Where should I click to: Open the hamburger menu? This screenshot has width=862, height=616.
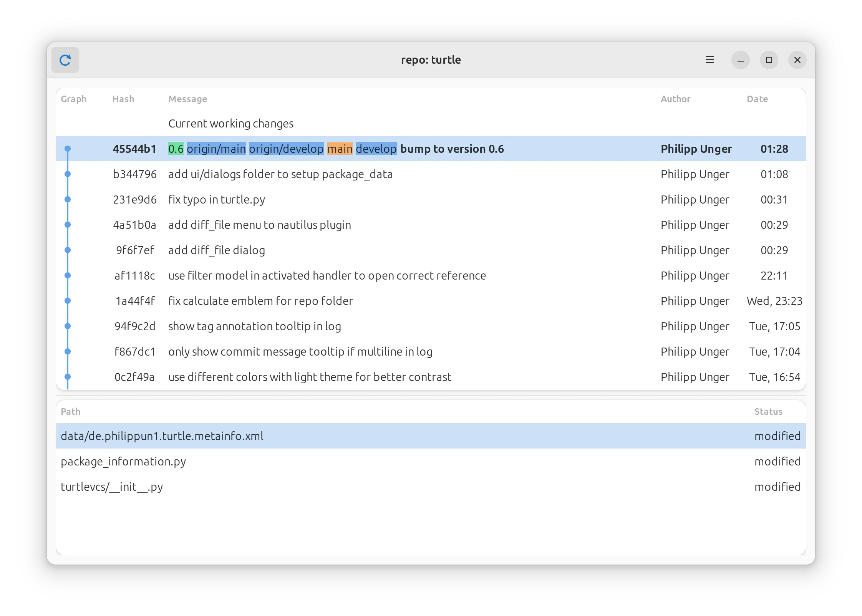[x=709, y=60]
